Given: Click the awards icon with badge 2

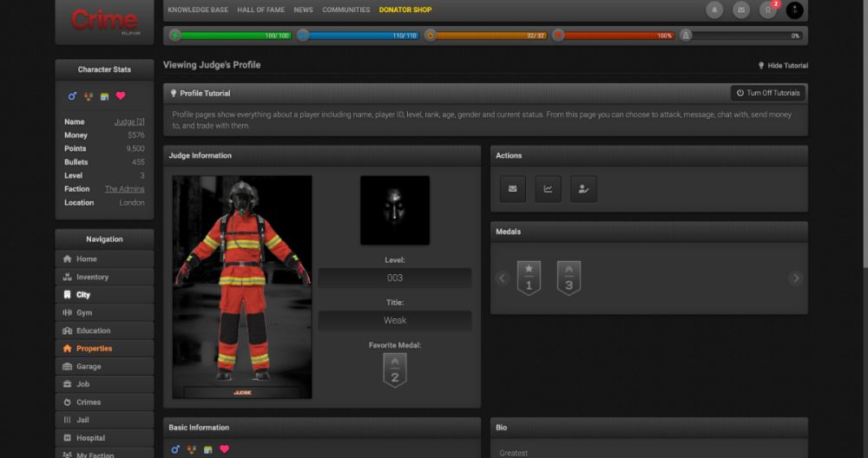Looking at the screenshot, I should [767, 10].
